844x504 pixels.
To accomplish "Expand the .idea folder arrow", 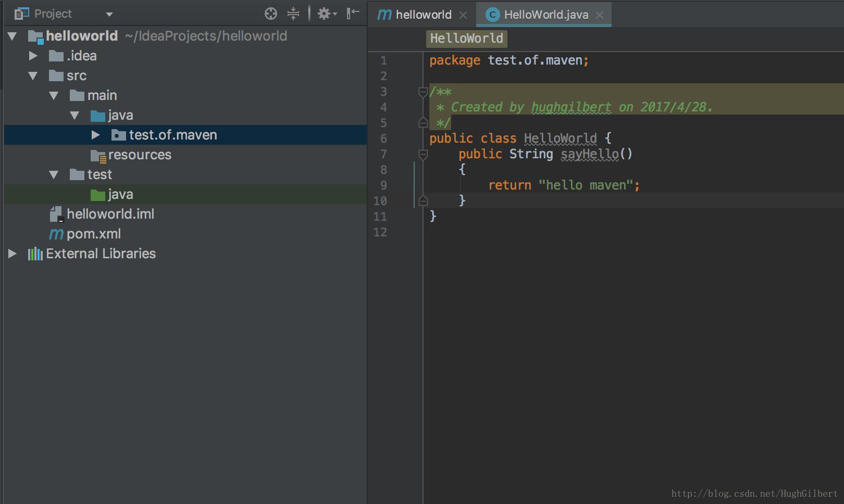I will tap(33, 56).
